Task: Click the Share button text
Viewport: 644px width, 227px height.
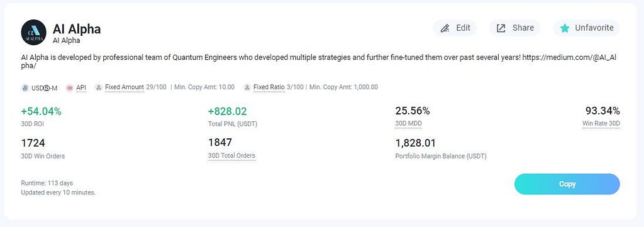Action: 523,28
